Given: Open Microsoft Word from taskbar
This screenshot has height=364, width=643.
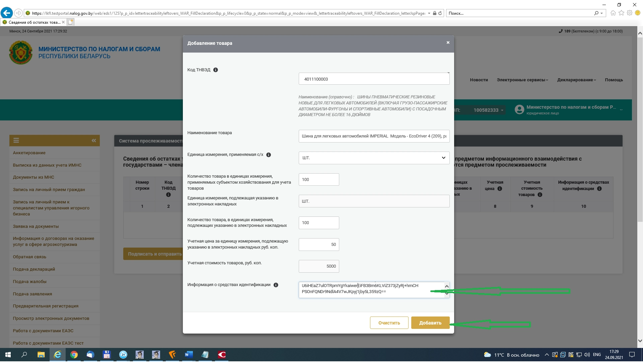Looking at the screenshot, I should [x=189, y=355].
